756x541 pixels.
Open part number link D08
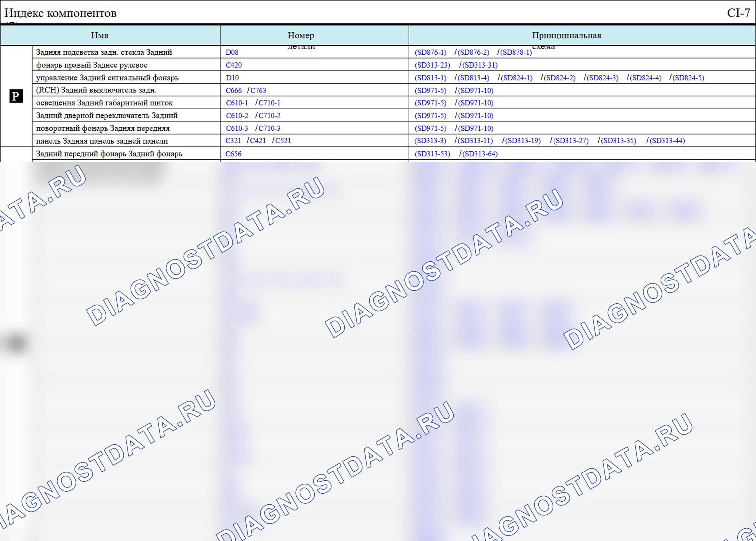[x=232, y=52]
